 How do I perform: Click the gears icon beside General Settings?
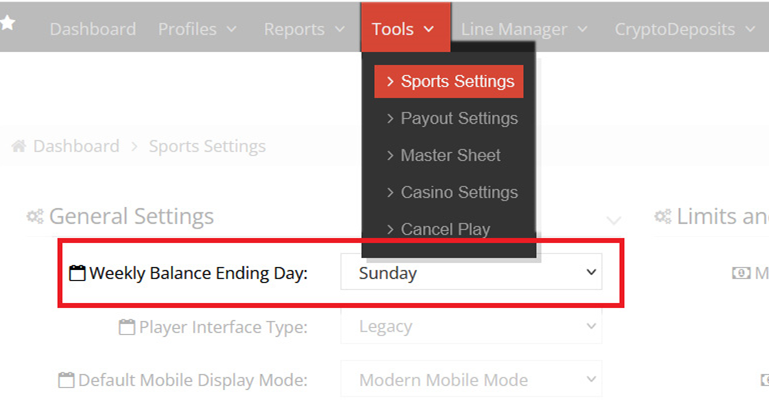click(35, 217)
